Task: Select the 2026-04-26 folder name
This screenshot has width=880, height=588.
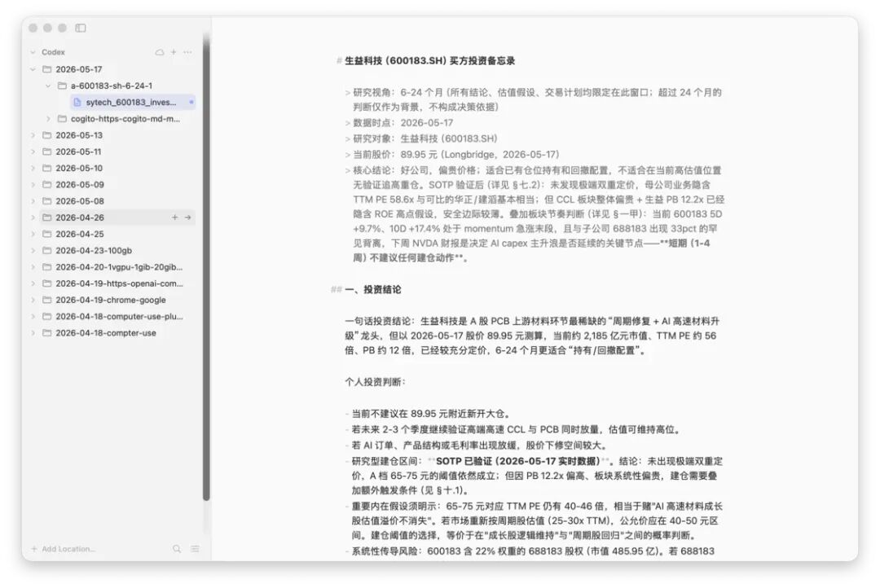Action: click(x=80, y=217)
